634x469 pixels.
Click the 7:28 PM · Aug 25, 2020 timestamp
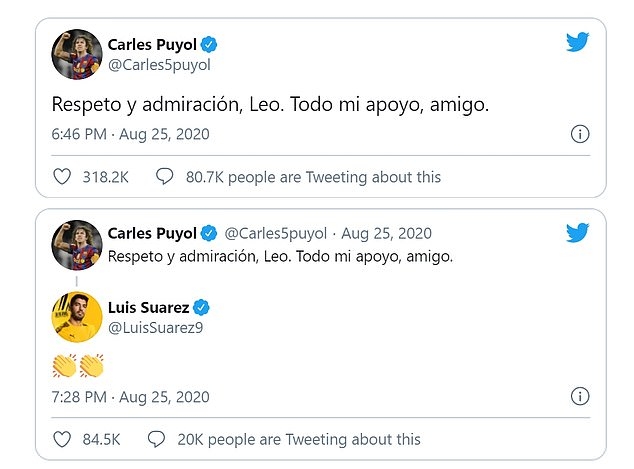[x=130, y=397]
